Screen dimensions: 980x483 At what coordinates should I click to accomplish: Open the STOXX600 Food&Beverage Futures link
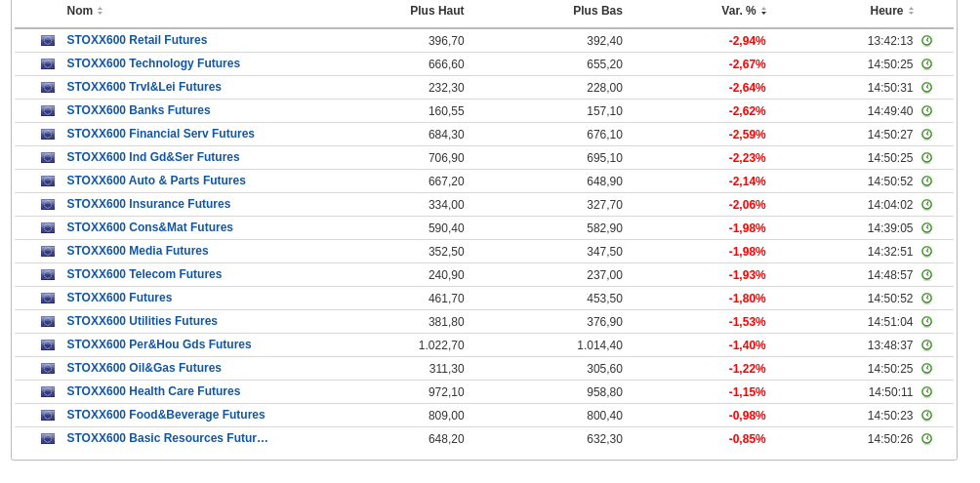[x=166, y=415]
